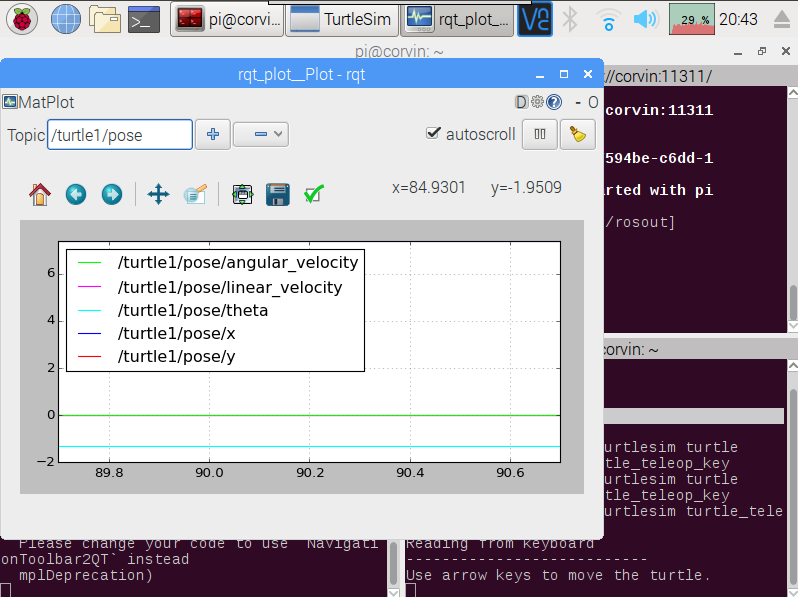This screenshot has width=798, height=597.
Task: Click legend entry /turtle1/pose/x
Action: click(176, 334)
